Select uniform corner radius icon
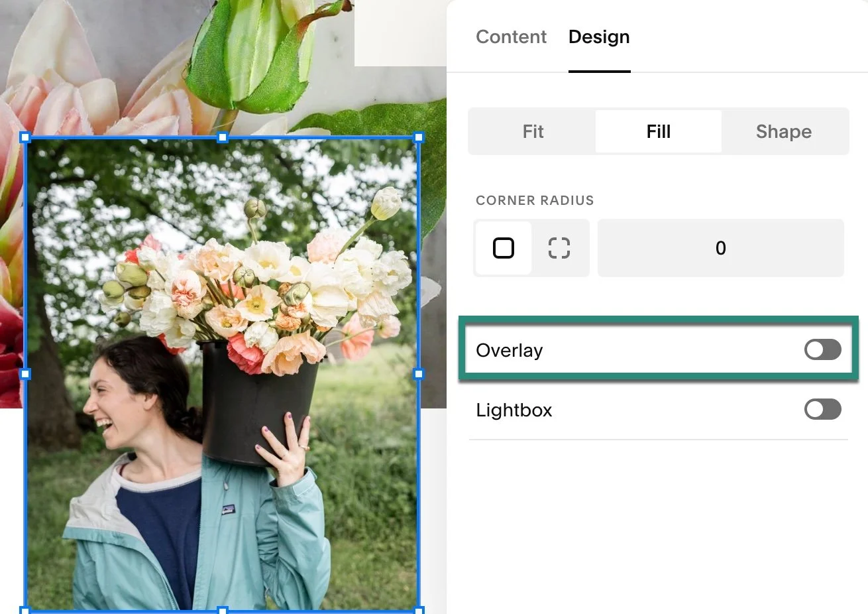868x614 pixels. [x=504, y=248]
